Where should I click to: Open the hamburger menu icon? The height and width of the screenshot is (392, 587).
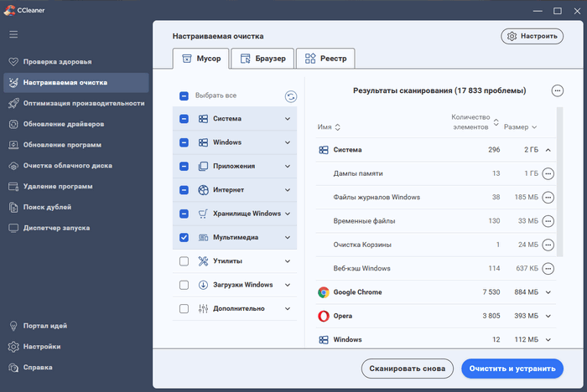coord(13,34)
